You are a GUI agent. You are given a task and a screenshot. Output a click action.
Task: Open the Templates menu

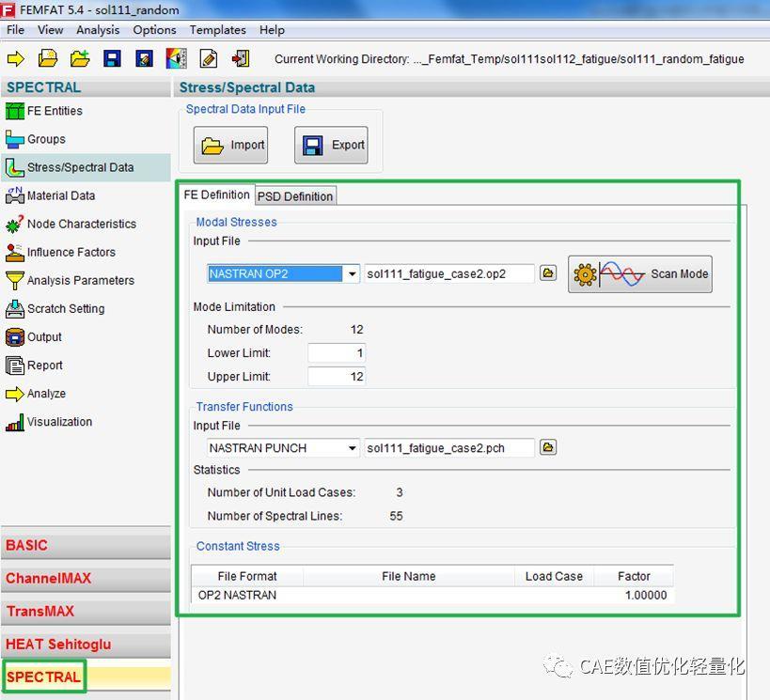(x=217, y=29)
